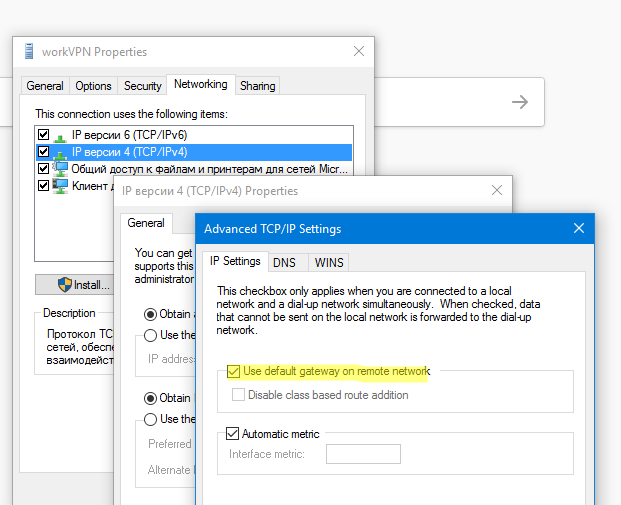
Task: Switch to the WINS tab
Action: [x=329, y=263]
